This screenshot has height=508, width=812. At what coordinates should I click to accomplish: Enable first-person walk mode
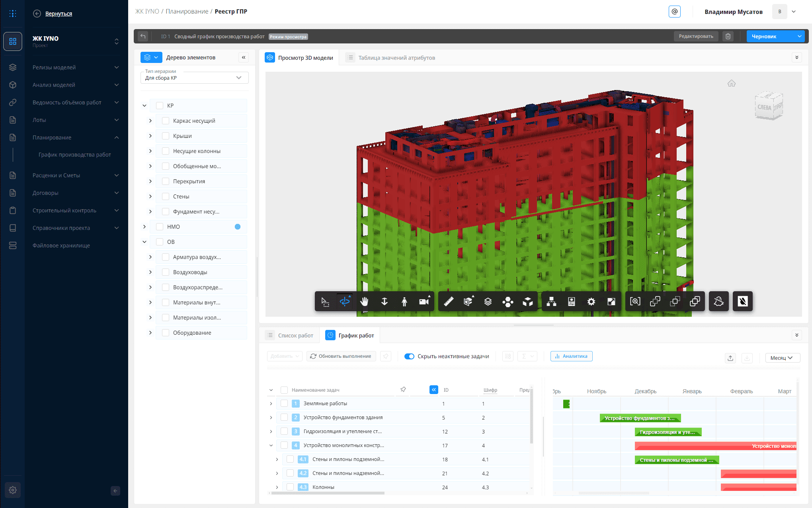(404, 302)
